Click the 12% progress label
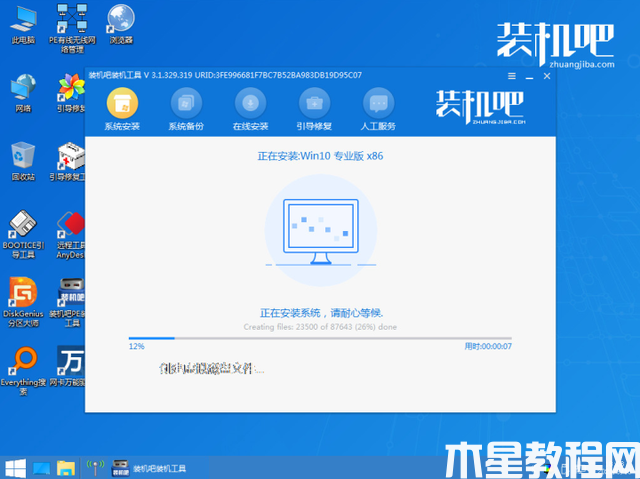 coord(136,346)
